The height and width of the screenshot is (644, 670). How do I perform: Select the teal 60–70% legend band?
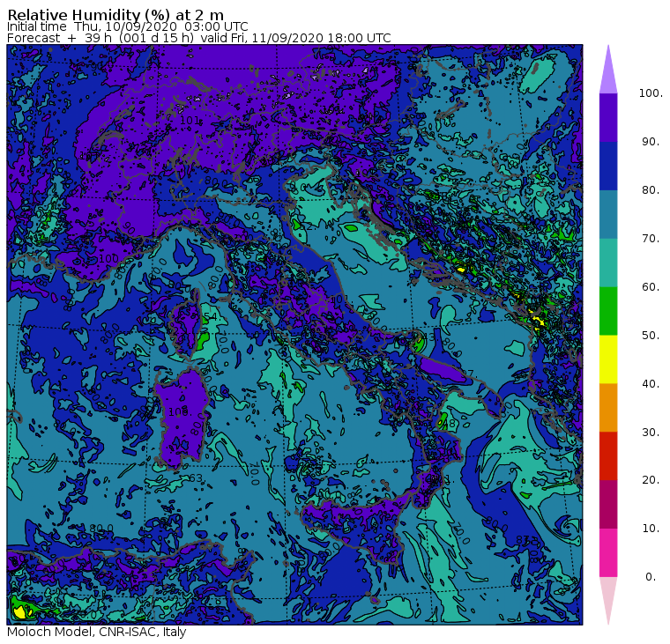(608, 263)
